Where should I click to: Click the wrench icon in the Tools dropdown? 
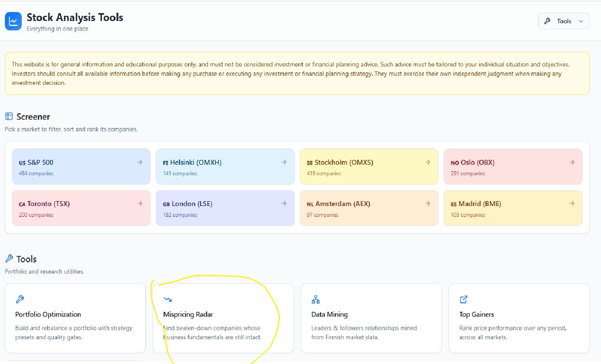(547, 21)
